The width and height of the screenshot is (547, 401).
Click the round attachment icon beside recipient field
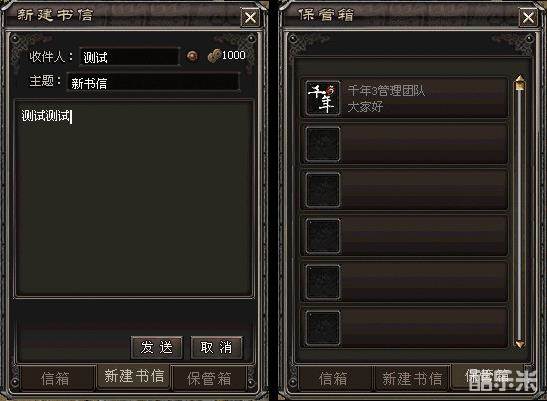point(192,56)
